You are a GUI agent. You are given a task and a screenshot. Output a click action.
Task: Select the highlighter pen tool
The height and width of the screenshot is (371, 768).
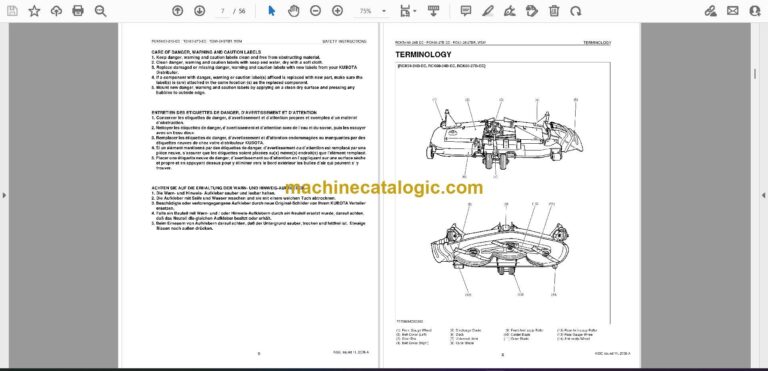coord(487,11)
